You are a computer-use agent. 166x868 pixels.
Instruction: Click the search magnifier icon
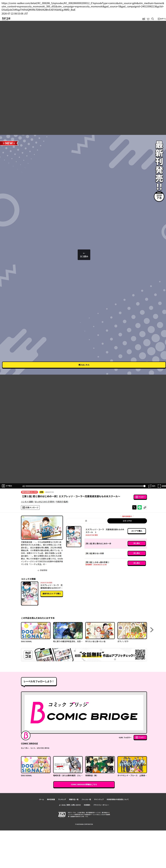click(153, 19)
